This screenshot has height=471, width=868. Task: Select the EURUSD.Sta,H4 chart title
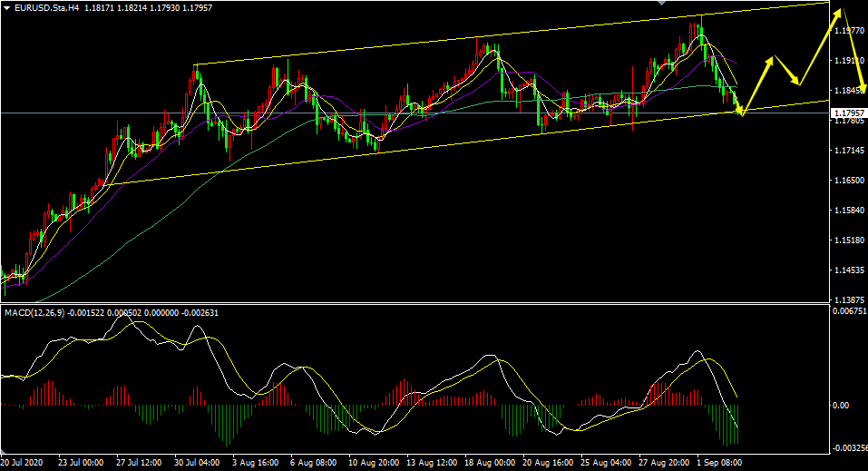(x=46, y=8)
